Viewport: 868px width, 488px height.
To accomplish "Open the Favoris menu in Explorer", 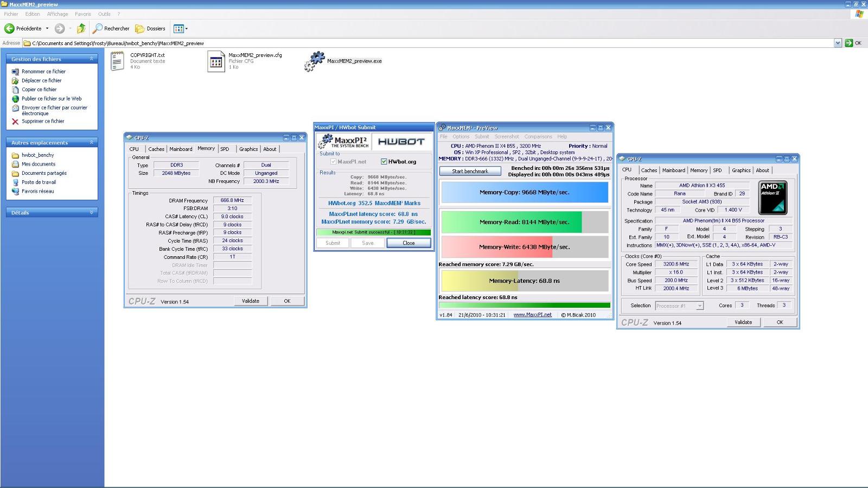I will point(83,14).
